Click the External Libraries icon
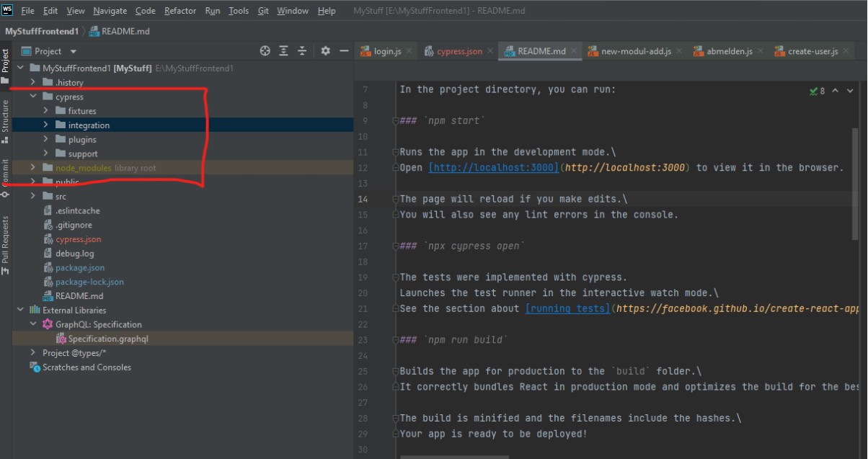Image resolution: width=868 pixels, height=459 pixels. click(x=35, y=311)
